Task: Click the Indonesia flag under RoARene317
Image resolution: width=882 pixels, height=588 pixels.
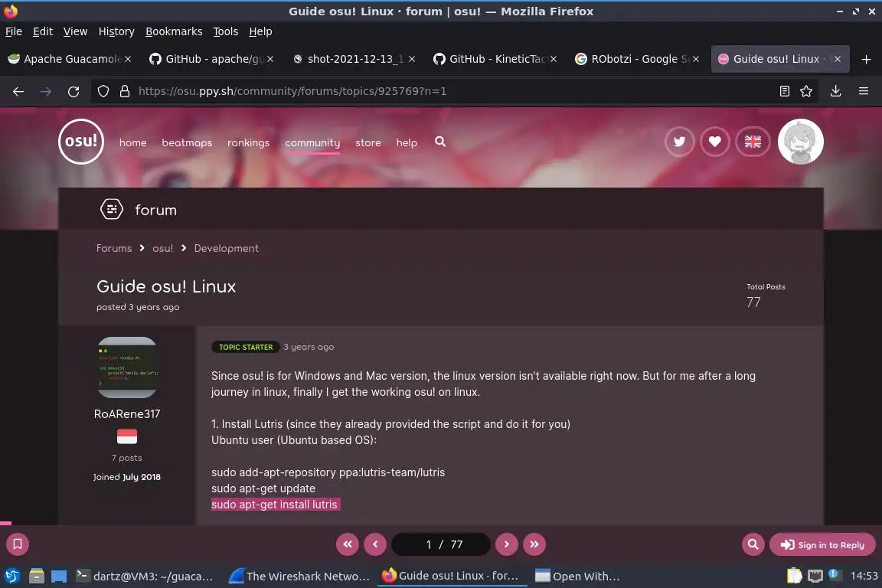Action: coord(127,436)
